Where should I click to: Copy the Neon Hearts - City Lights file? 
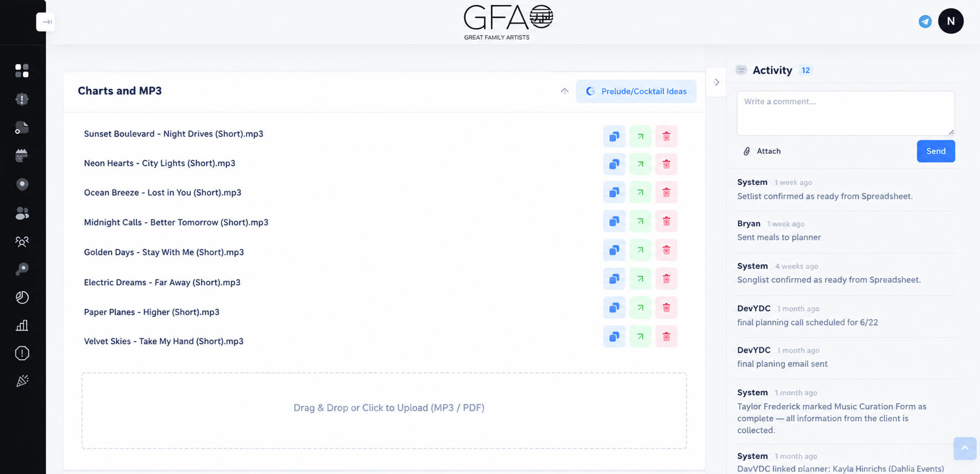[614, 164]
